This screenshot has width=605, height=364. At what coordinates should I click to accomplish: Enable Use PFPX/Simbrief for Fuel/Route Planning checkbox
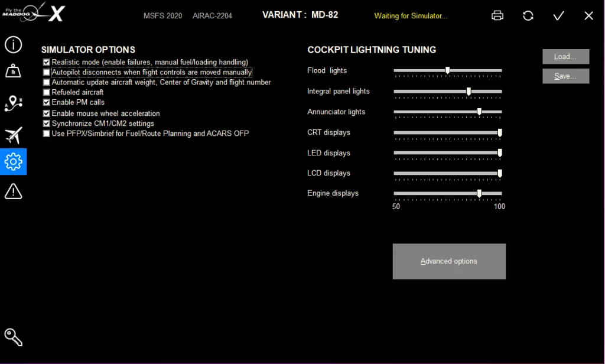pyautogui.click(x=46, y=134)
